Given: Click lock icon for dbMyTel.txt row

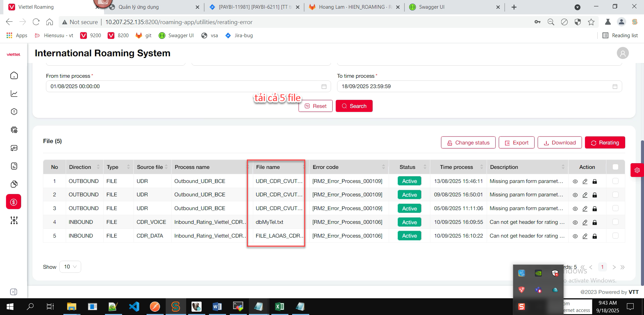Looking at the screenshot, I should coord(594,223).
